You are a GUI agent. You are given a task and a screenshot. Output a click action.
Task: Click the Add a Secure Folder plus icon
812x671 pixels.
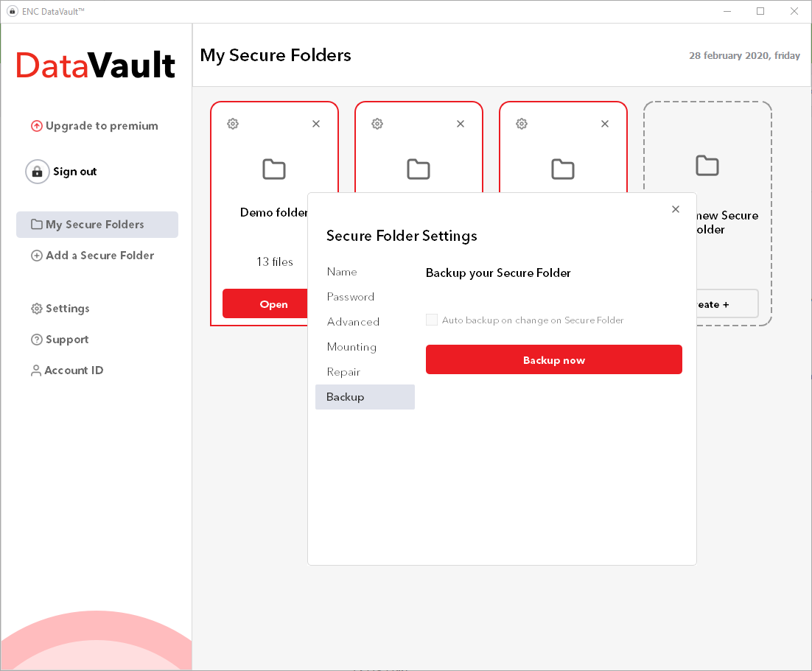click(x=37, y=256)
